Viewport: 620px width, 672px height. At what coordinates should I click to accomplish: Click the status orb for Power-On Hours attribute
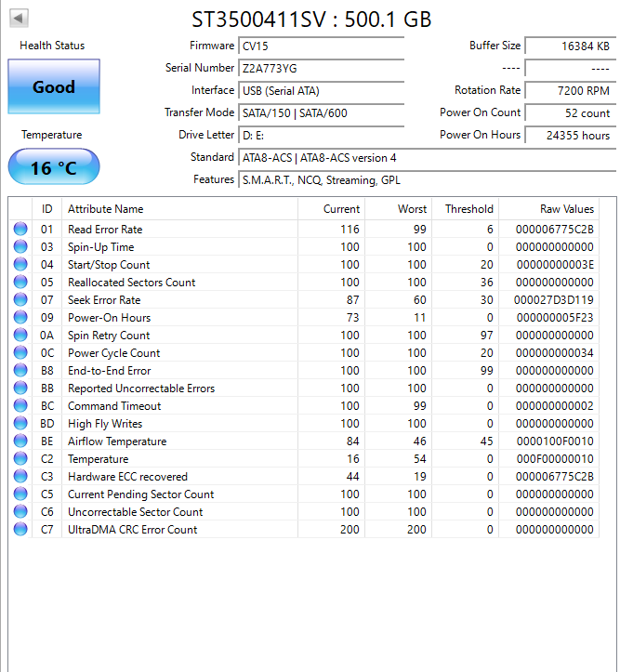pos(20,317)
